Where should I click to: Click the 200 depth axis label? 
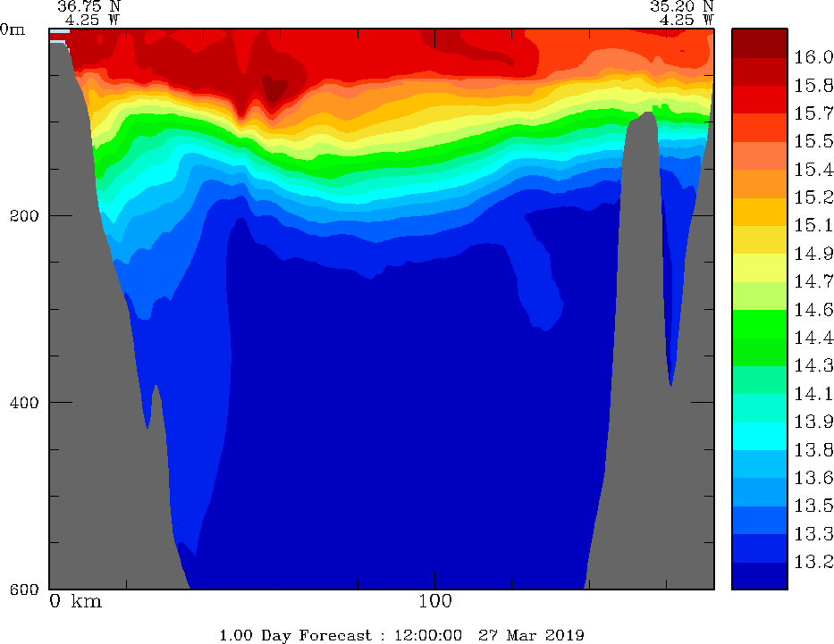pyautogui.click(x=24, y=216)
